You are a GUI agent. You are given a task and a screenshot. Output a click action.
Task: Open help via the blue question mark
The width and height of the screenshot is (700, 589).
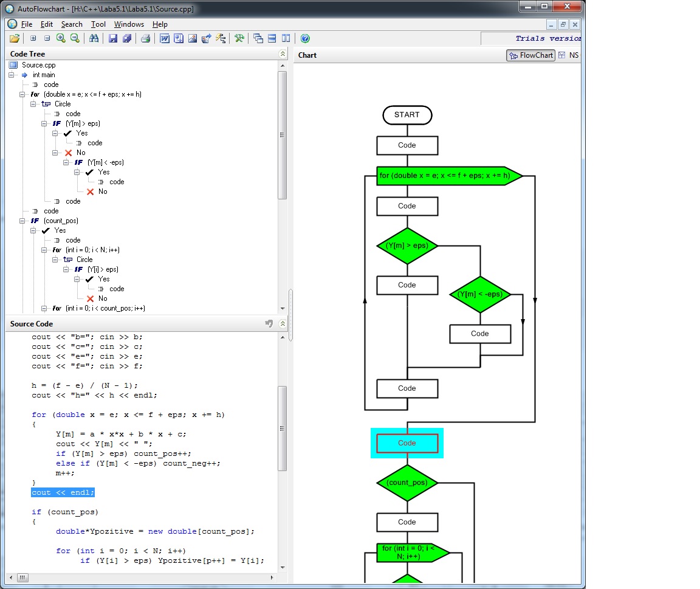(x=305, y=38)
